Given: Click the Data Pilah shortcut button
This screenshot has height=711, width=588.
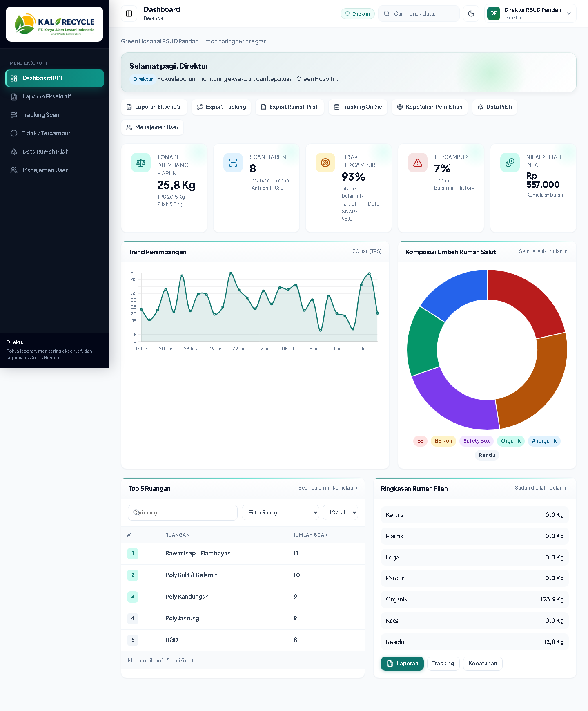Looking at the screenshot, I should (x=494, y=107).
